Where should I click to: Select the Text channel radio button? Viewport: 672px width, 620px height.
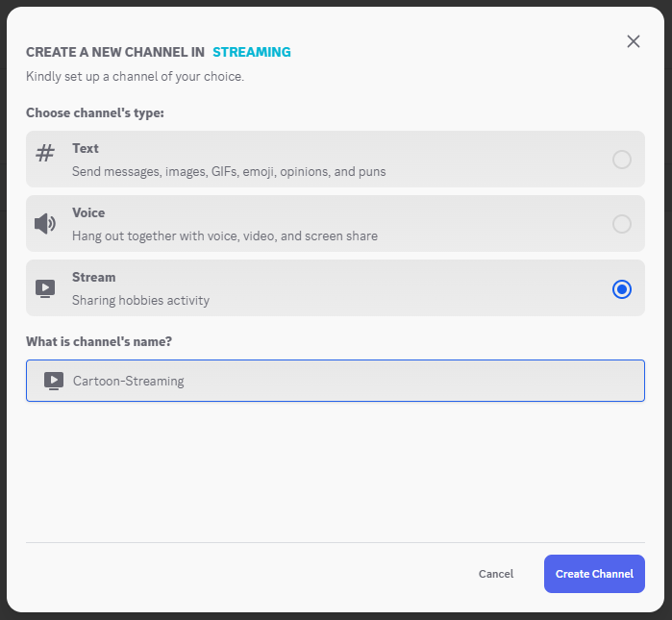point(622,160)
